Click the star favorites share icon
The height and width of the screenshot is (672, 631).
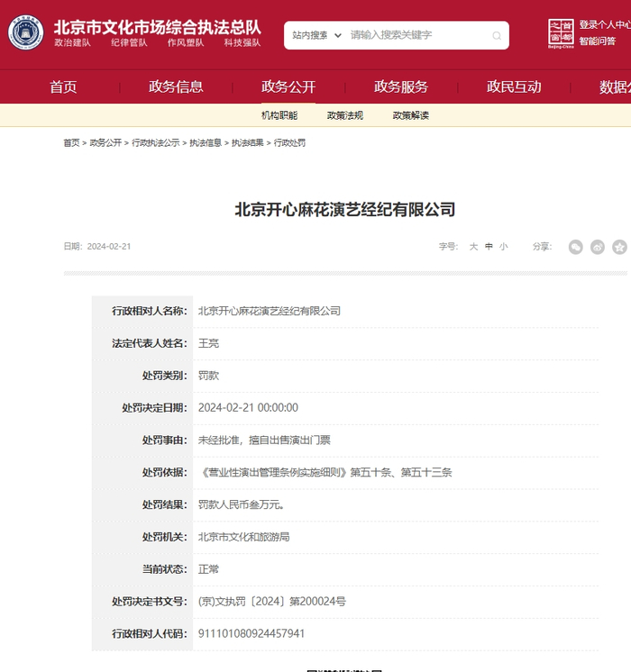(x=619, y=247)
